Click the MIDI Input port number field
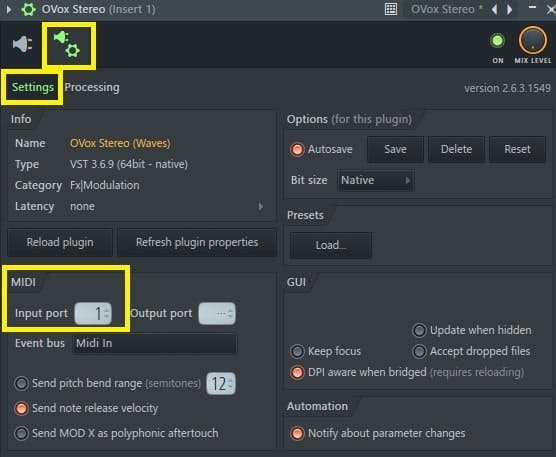Image resolution: width=556 pixels, height=457 pixels. click(x=93, y=313)
